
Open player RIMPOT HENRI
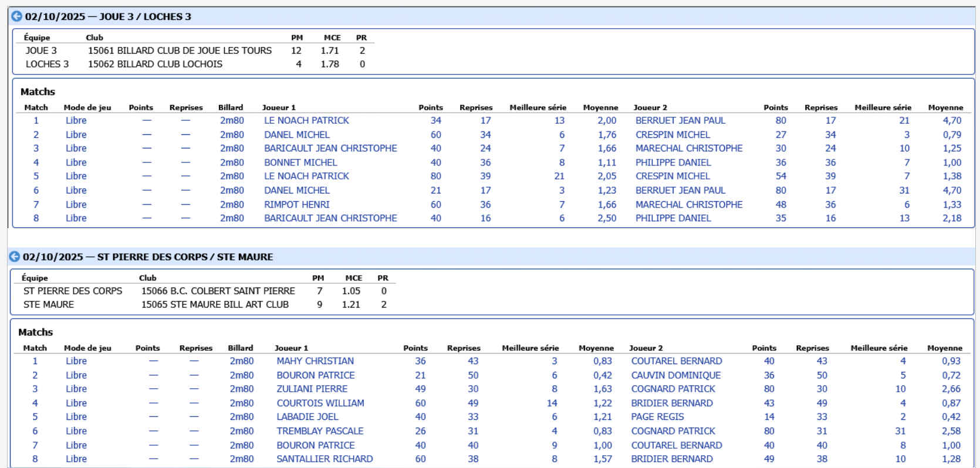tap(296, 205)
